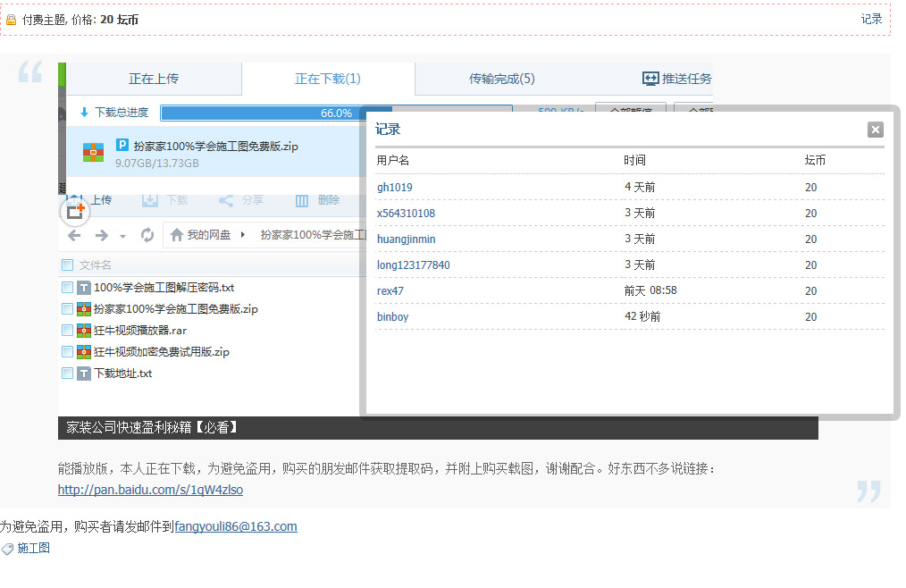Click the forward arrow navigation icon

pyautogui.click(x=102, y=235)
